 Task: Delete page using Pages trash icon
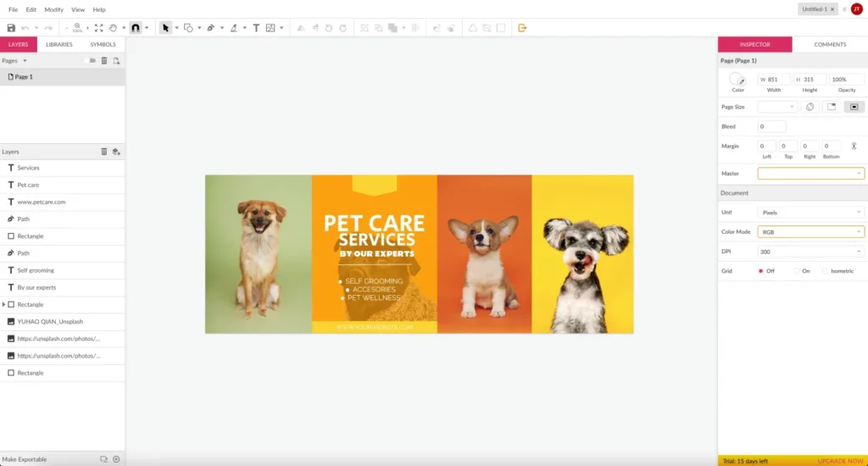coord(104,60)
